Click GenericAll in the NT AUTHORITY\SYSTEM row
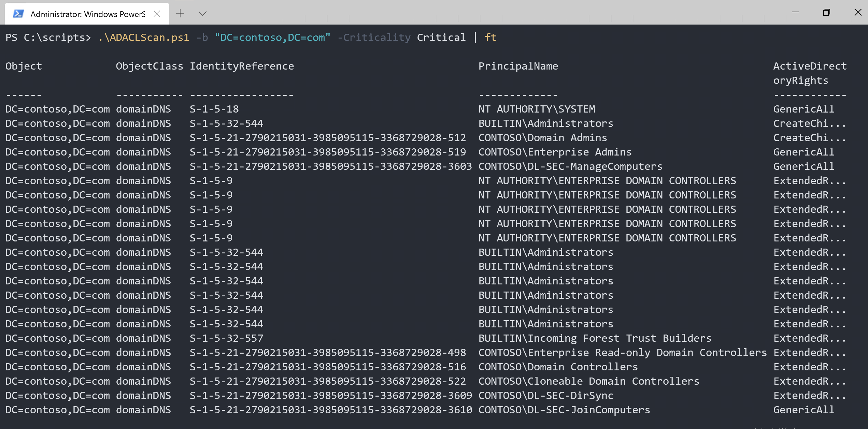The width and height of the screenshot is (868, 429). [803, 109]
